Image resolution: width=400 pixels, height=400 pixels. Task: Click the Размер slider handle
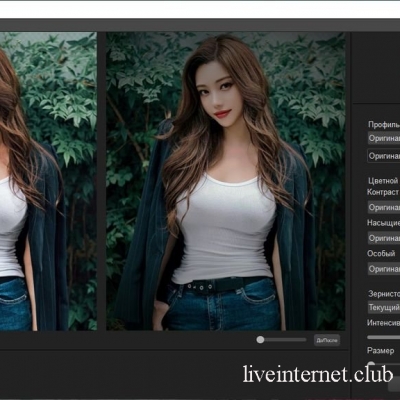pos(371,364)
